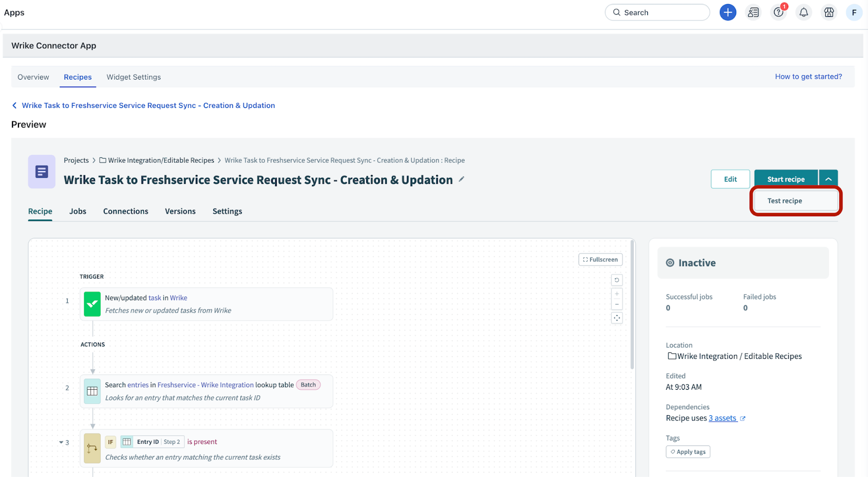Screen dimensions: 868x477
Task: Click the Step 2 pill in the condition
Action: point(172,442)
